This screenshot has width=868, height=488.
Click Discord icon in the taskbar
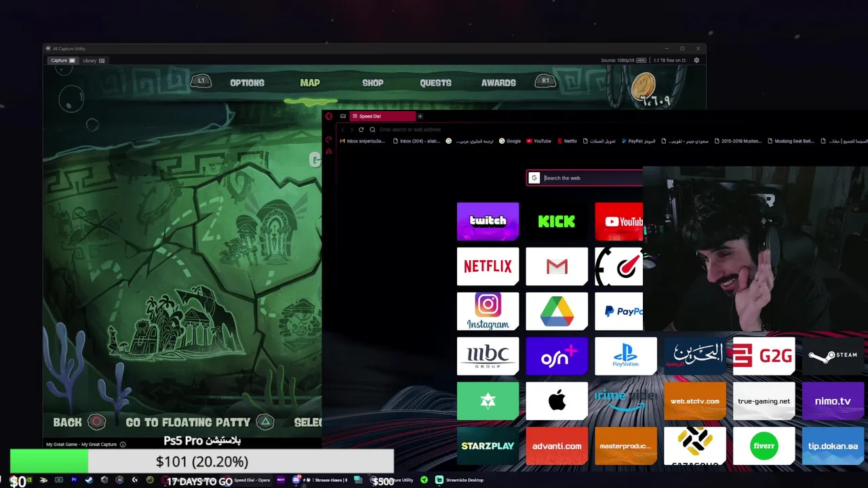pos(296,480)
